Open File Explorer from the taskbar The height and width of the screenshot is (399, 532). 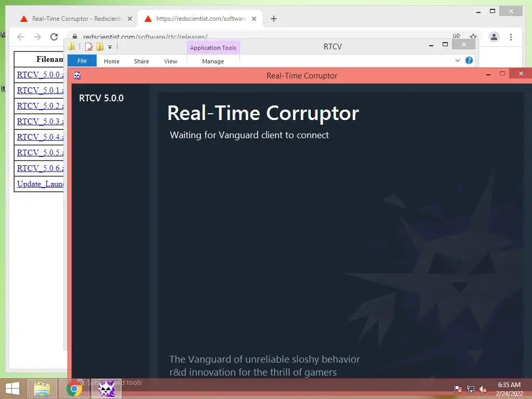coord(42,389)
